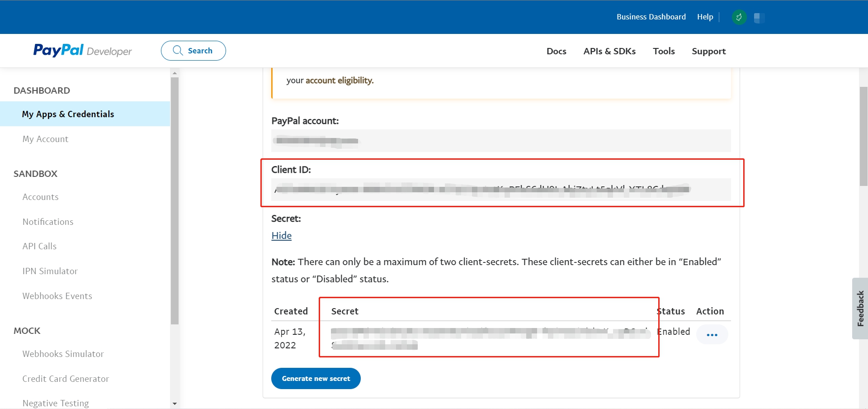Image resolution: width=868 pixels, height=409 pixels.
Task: Open the Docs menu
Action: point(556,51)
